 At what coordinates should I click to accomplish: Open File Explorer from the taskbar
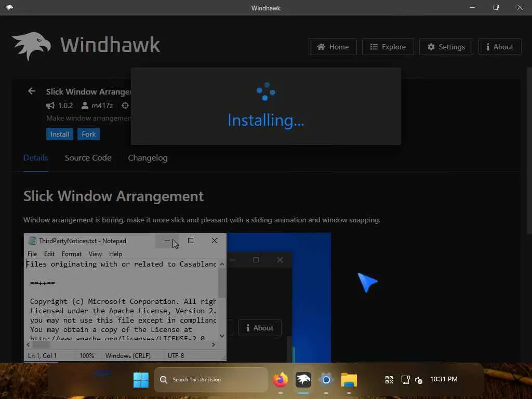tap(349, 380)
